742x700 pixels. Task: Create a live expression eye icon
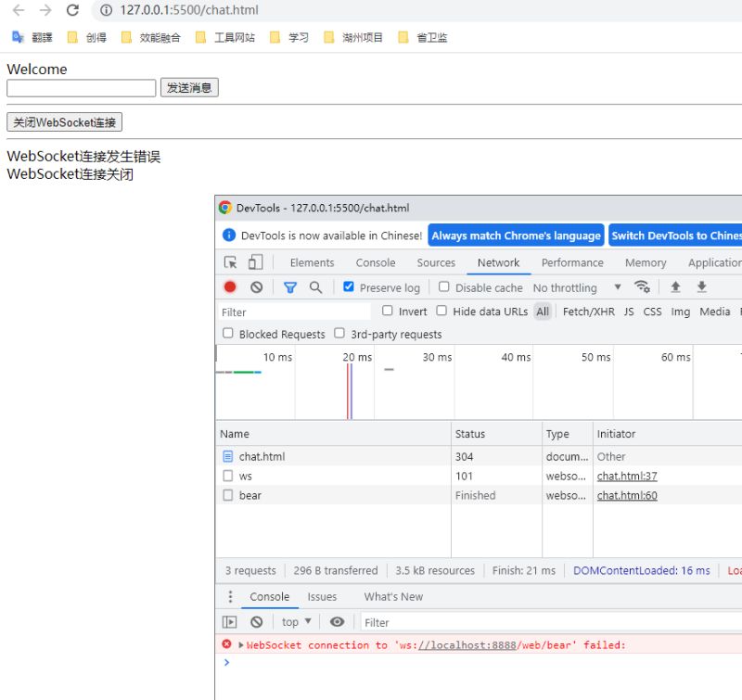[337, 622]
